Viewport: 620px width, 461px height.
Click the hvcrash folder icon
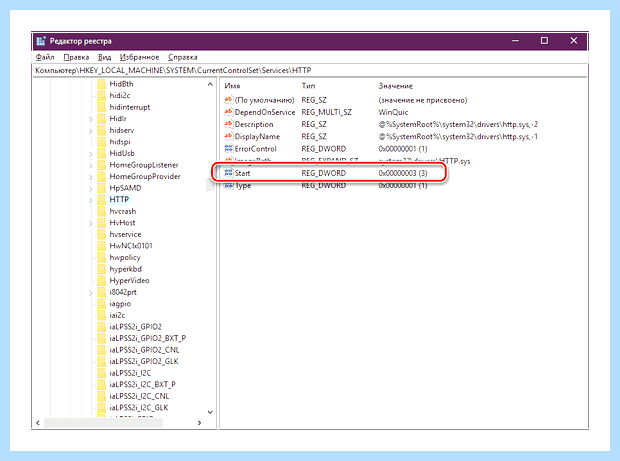point(102,211)
